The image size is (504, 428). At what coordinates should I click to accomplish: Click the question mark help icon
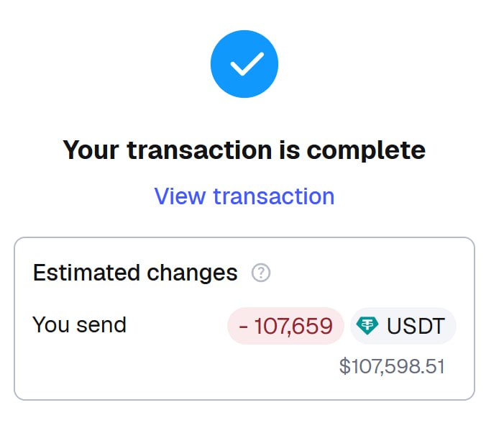261,273
